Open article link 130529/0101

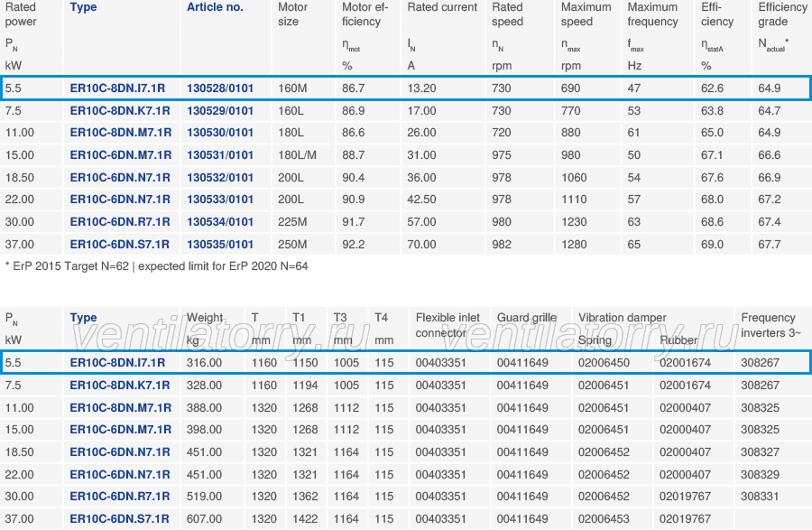[x=220, y=111]
